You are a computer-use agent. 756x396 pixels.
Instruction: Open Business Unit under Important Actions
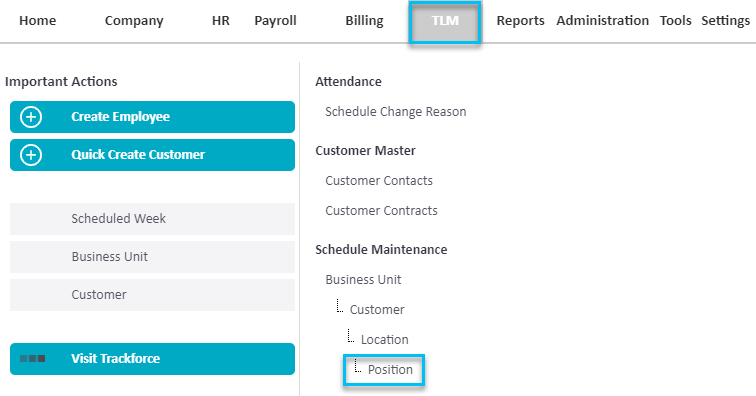[x=152, y=257]
